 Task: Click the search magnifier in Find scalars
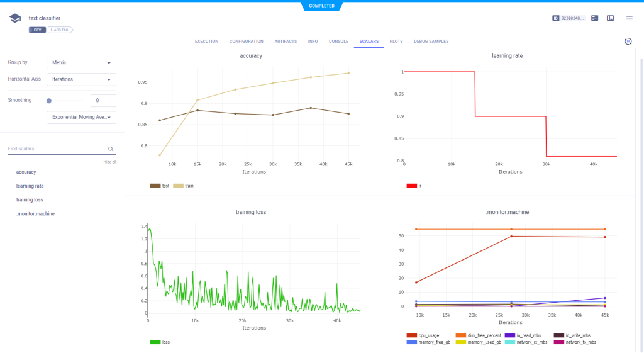111,149
